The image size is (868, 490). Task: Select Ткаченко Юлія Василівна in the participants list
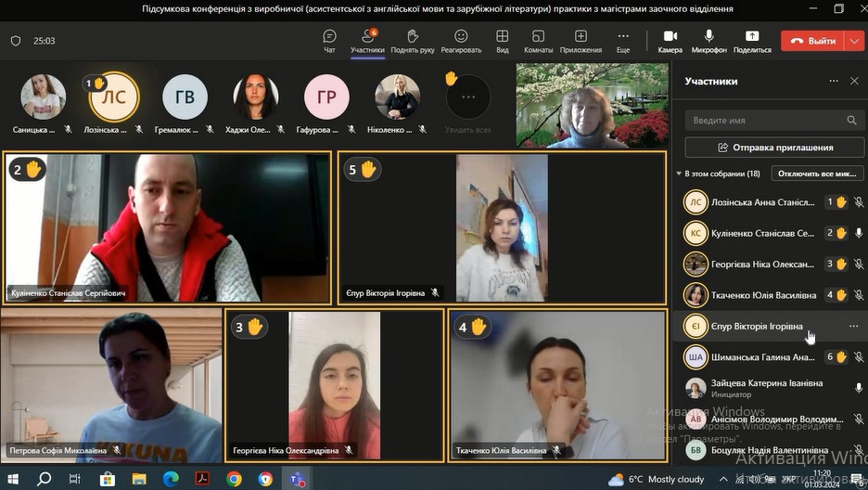[770, 295]
